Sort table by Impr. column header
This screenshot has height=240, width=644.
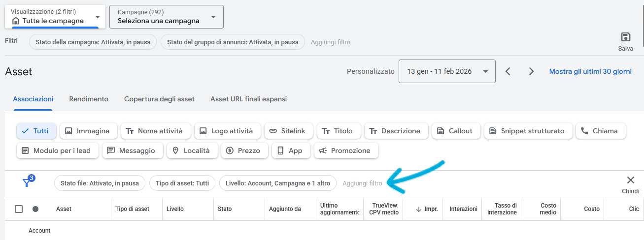(427, 209)
